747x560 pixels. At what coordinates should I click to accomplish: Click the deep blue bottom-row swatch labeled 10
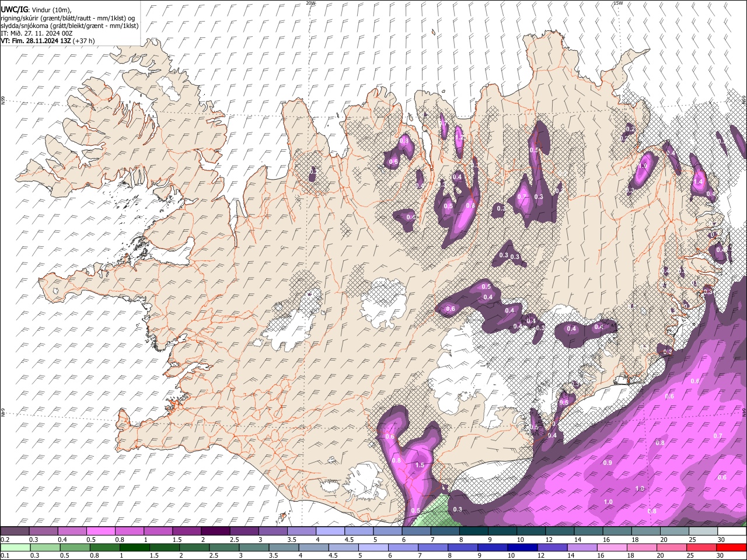point(522,548)
